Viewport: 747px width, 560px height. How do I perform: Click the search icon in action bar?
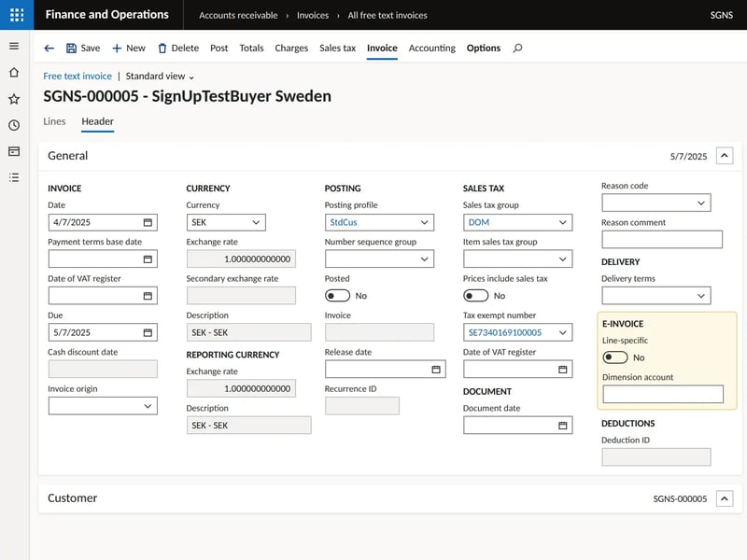pos(518,49)
